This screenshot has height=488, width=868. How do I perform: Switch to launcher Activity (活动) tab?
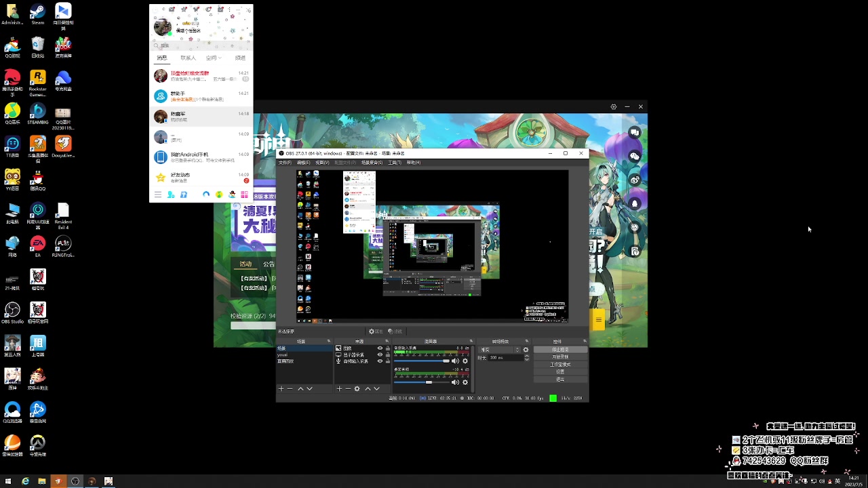click(x=245, y=264)
